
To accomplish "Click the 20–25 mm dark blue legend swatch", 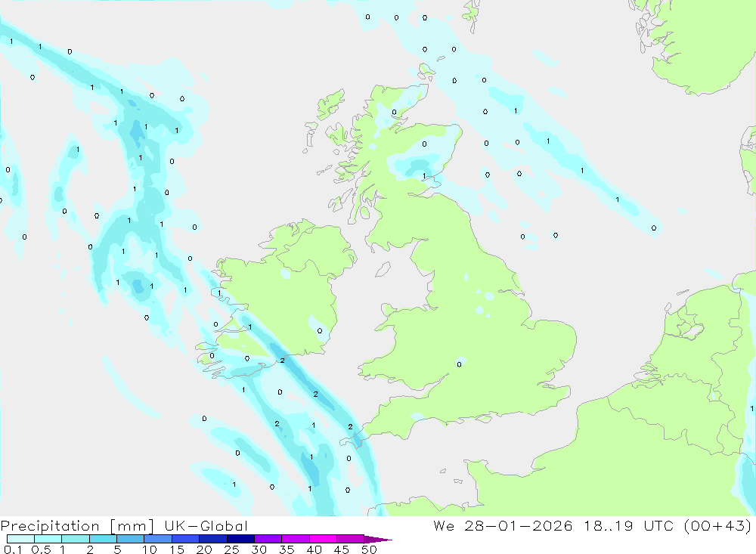I will tap(213, 539).
